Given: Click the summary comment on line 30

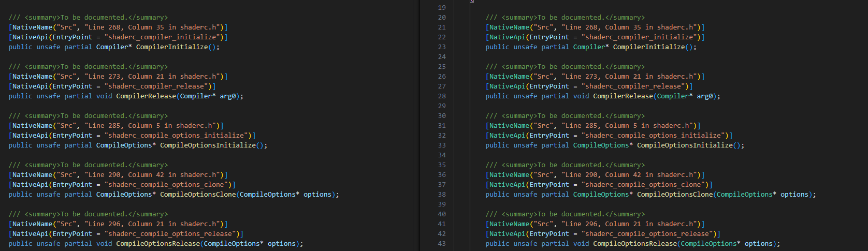Looking at the screenshot, I should click(565, 116).
